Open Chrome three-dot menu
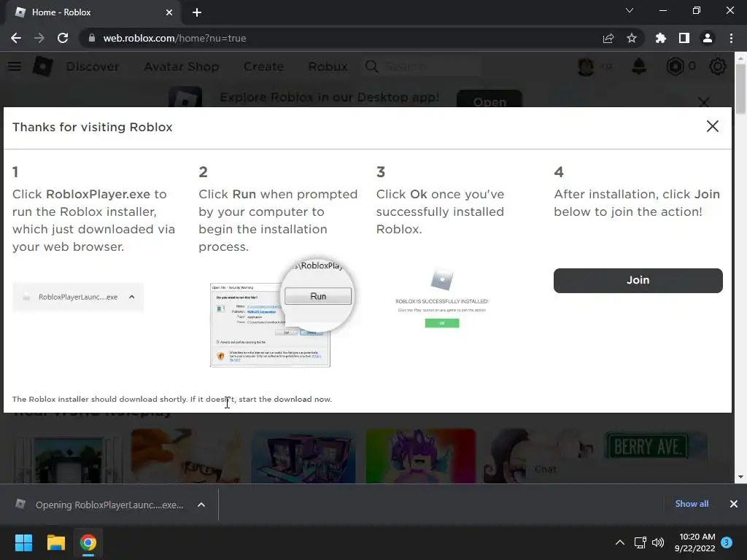The image size is (747, 560). 731,38
